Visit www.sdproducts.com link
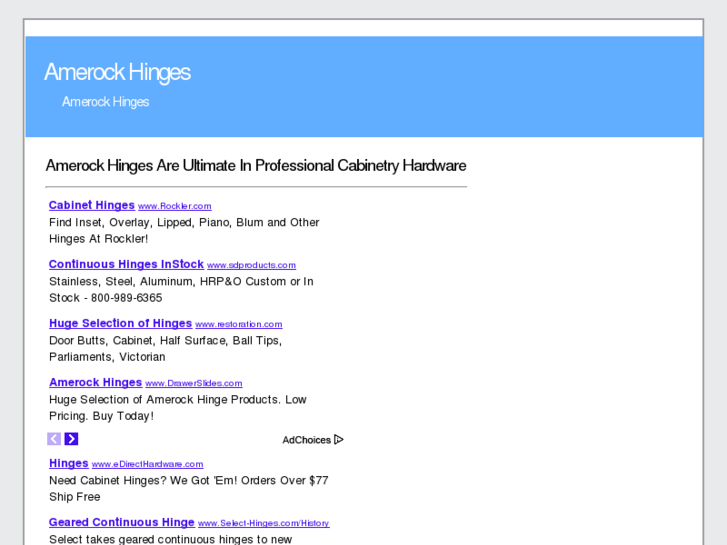727x545 pixels. 251,265
